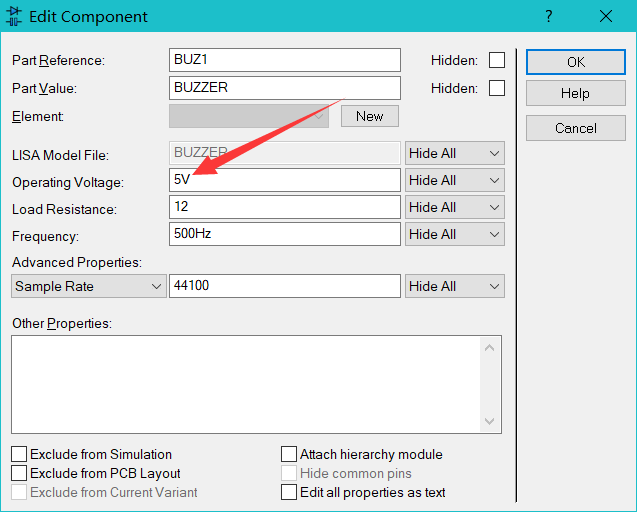The width and height of the screenshot is (637, 512).
Task: Toggle the disabled Hide common pins checkbox
Action: 289,473
